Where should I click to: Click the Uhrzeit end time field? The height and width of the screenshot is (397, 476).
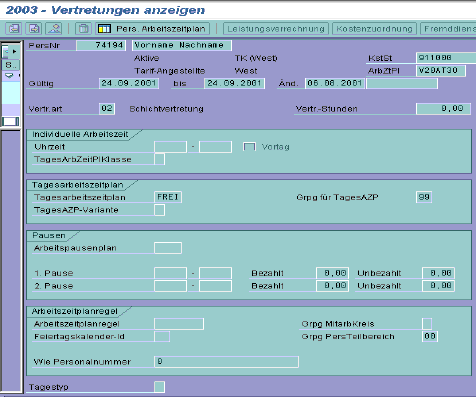pyautogui.click(x=215, y=147)
